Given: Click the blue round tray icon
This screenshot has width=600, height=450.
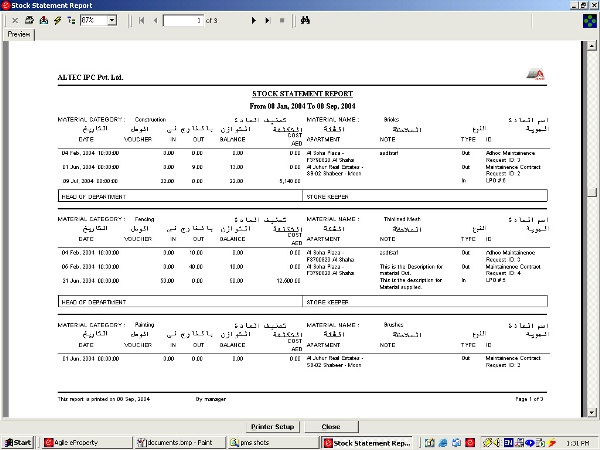Looking at the screenshot, I should (530, 443).
